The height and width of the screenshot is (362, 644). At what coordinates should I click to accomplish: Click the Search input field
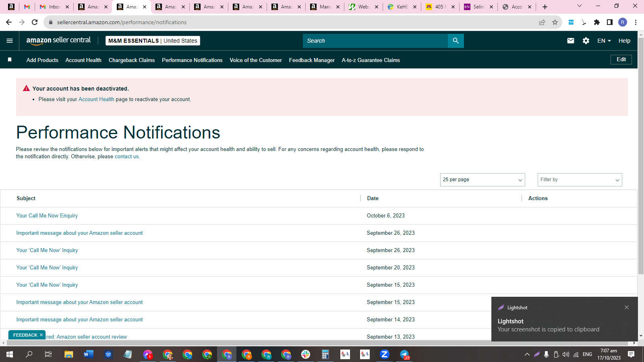[x=375, y=41]
